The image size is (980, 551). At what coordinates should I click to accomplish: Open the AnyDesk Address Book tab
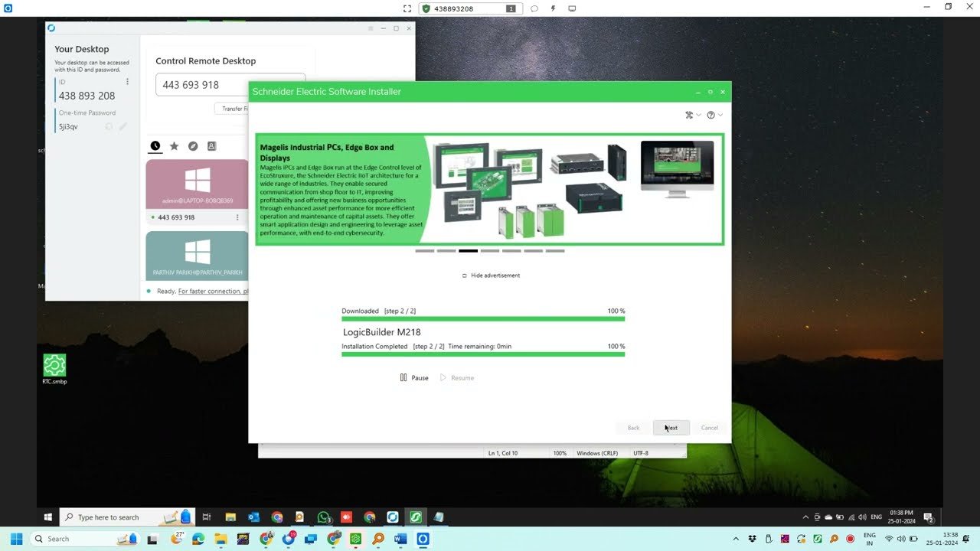(x=212, y=146)
